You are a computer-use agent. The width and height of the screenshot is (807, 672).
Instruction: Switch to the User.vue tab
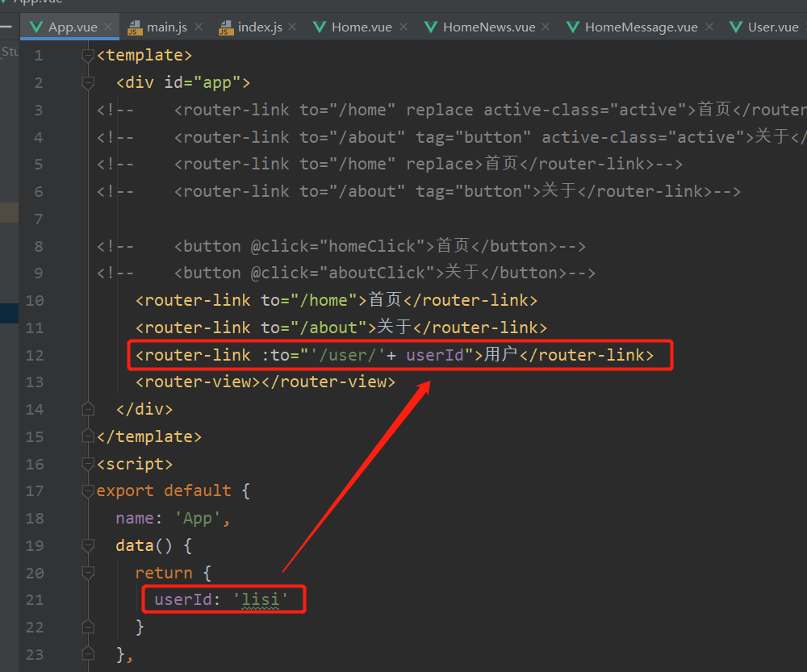(x=766, y=27)
